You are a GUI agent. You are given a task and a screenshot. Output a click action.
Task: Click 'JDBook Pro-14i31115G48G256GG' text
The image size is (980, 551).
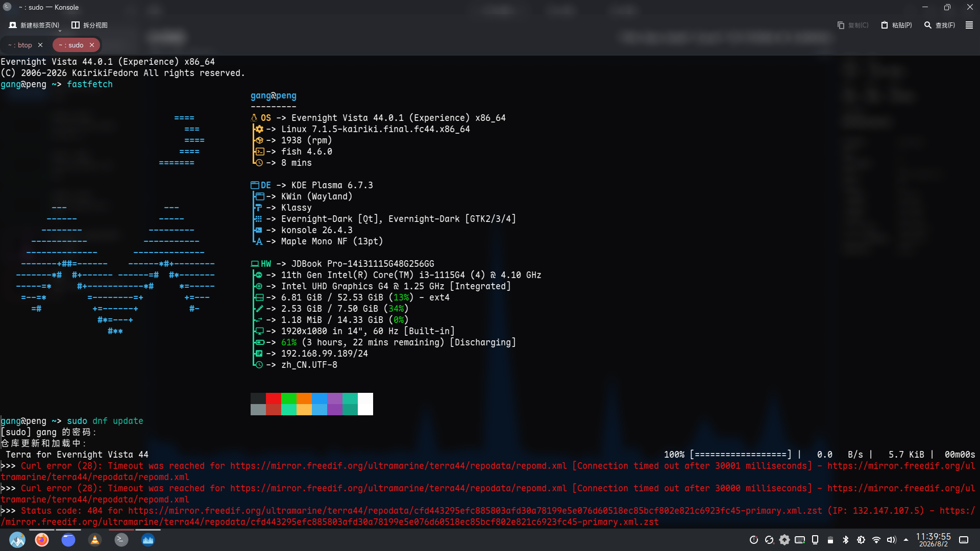pos(363,264)
